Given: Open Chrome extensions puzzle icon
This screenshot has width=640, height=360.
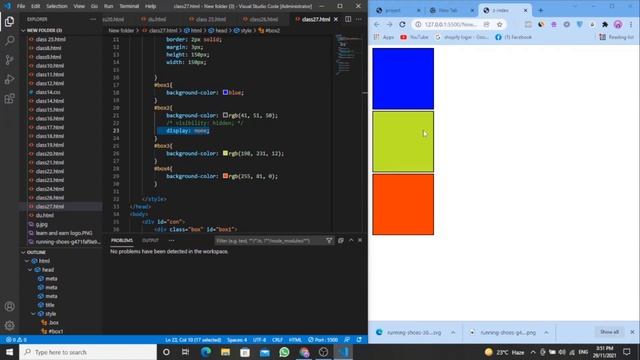Looking at the screenshot, I should pyautogui.click(x=605, y=24).
